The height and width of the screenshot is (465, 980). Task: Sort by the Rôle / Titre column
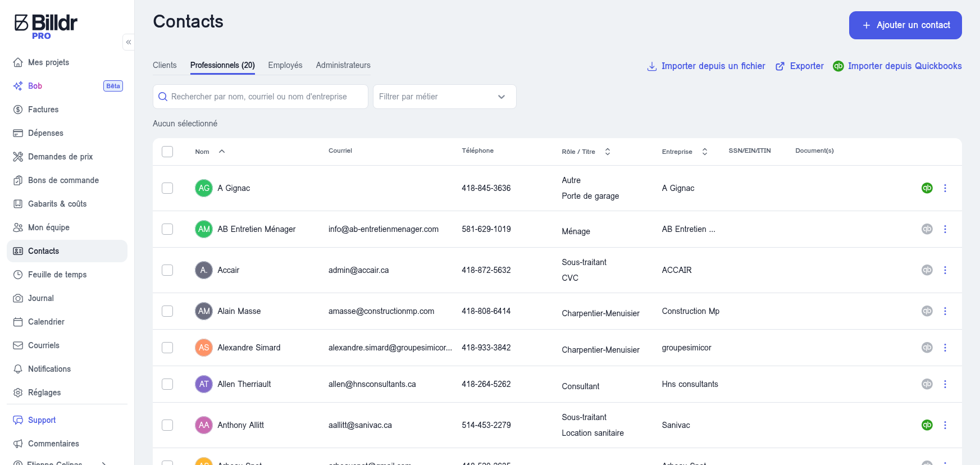point(608,152)
